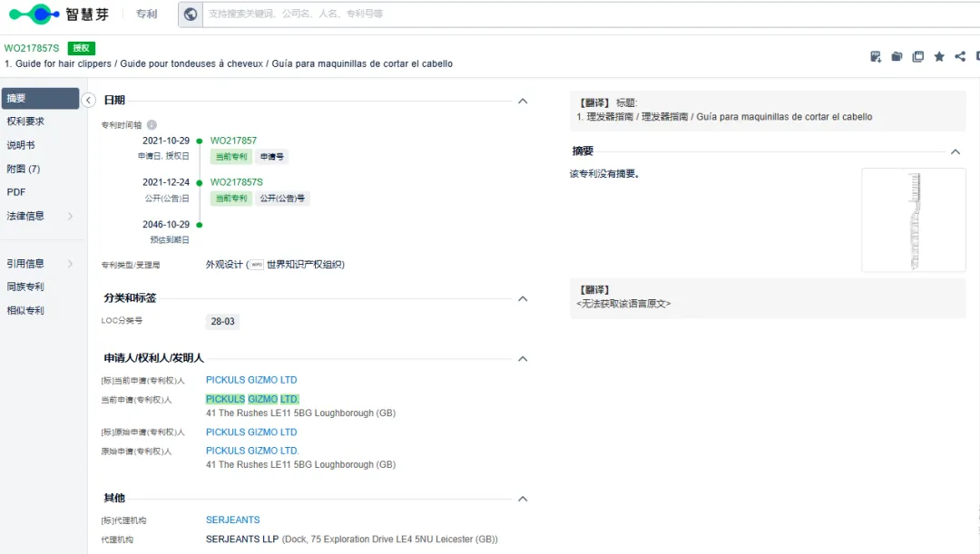
Task: Open standardized original assignee PICKULS GIZMO LTD
Action: click(x=251, y=433)
